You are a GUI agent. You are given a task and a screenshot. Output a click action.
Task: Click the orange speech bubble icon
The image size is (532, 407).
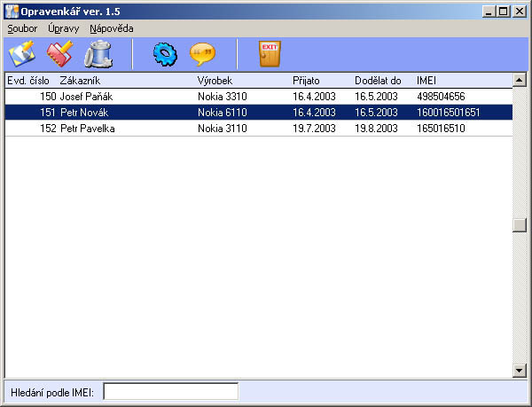click(x=202, y=54)
